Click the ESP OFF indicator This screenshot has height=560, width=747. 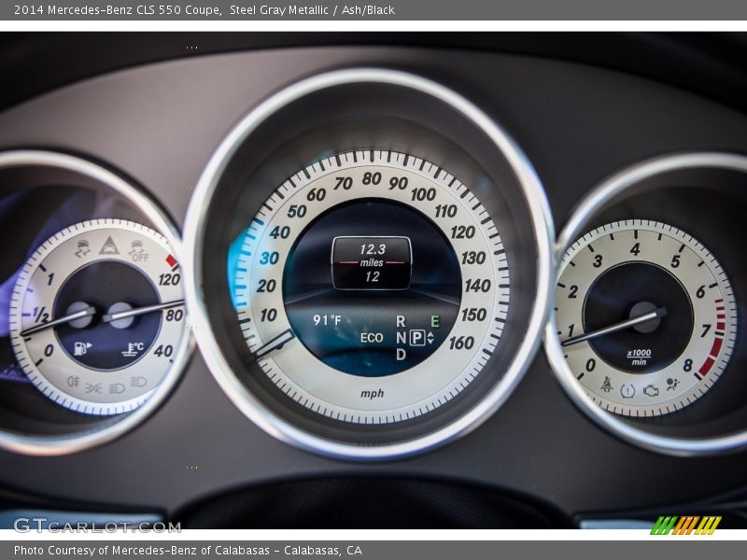pyautogui.click(x=138, y=251)
